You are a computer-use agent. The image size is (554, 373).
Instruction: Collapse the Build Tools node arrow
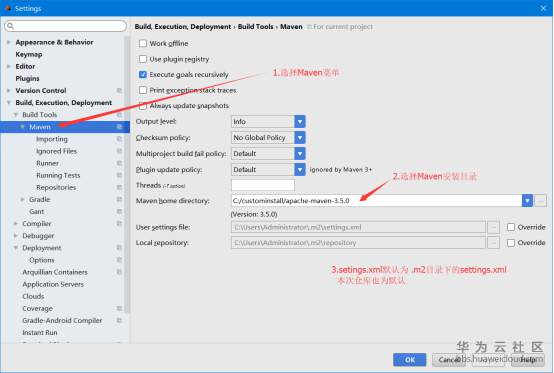click(x=16, y=115)
